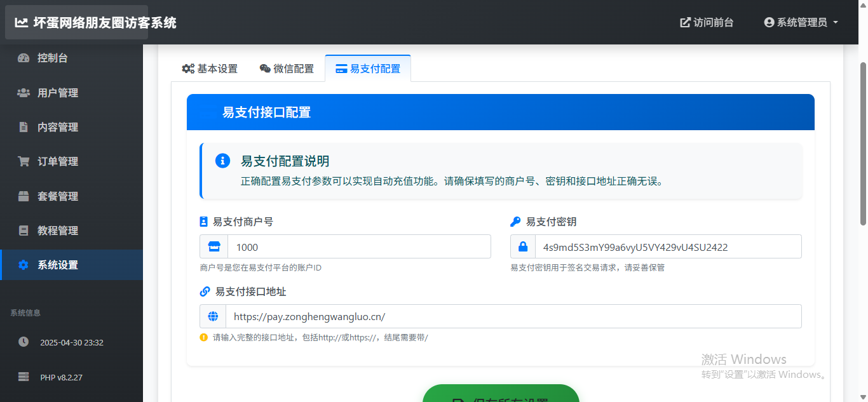Select the 易支付配置 tab
This screenshot has width=868, height=402.
point(368,69)
